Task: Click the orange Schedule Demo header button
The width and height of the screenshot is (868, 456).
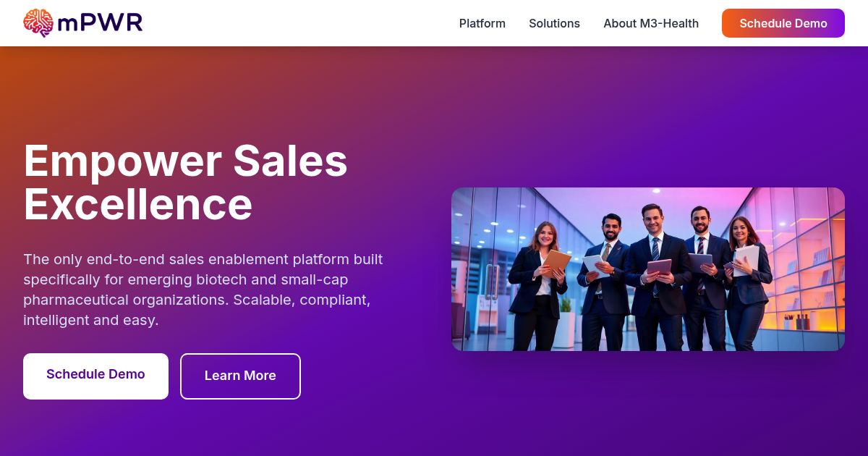Action: [x=783, y=23]
